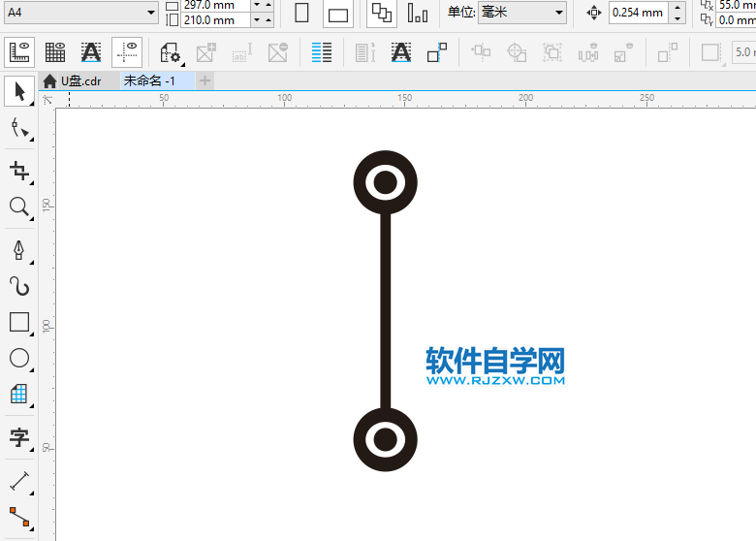This screenshot has width=756, height=541.
Task: Select the Pick tool arrow
Action: pyautogui.click(x=19, y=91)
